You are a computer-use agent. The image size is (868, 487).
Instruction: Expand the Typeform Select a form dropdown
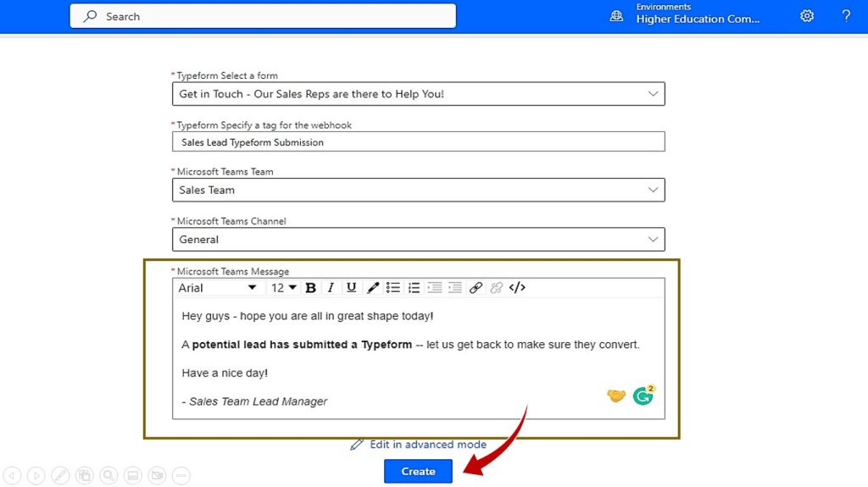coord(654,94)
